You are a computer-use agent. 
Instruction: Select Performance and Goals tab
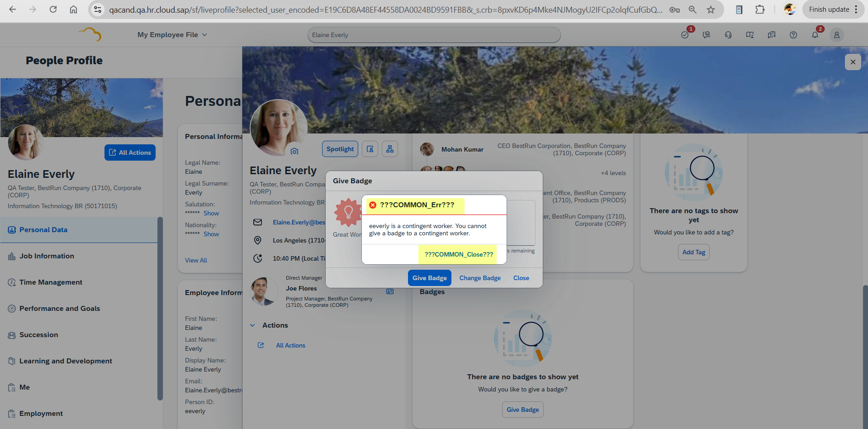[x=79, y=309]
